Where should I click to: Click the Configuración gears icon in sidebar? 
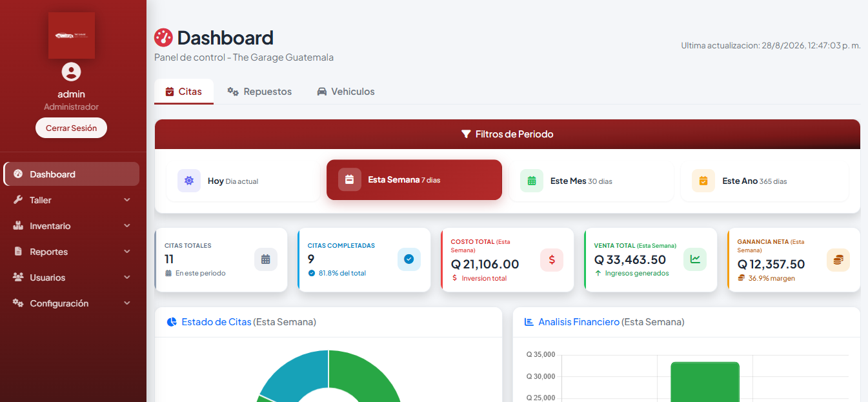pyautogui.click(x=18, y=303)
